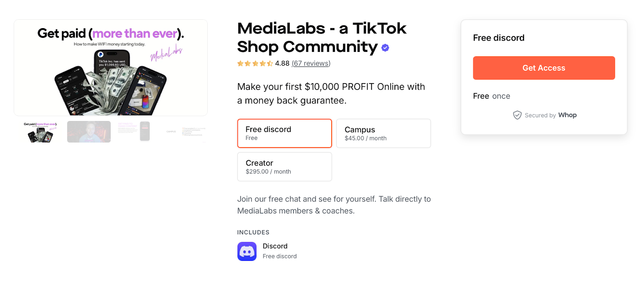Viewport: 644px width, 289px height.
Task: Click the shield icon beside Secured by Whop
Action: [x=517, y=115]
